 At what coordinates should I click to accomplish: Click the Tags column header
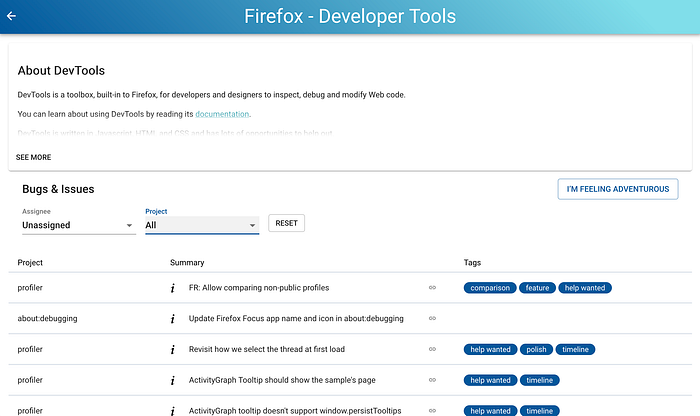pos(472,262)
